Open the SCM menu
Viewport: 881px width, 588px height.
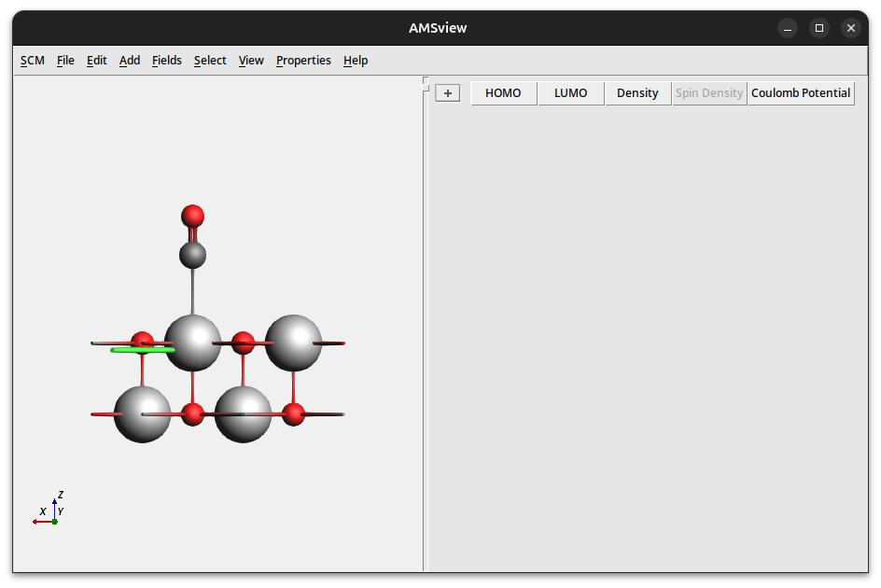(x=33, y=61)
